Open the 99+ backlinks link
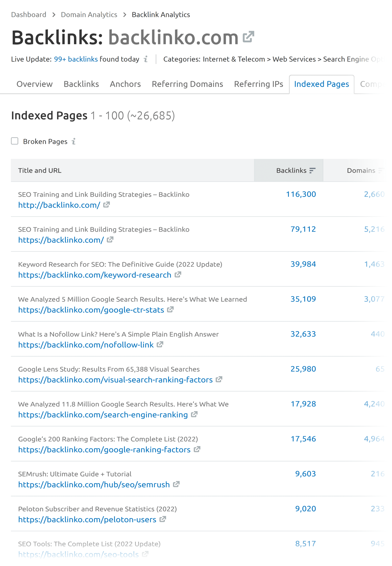392x566 pixels. [x=76, y=59]
